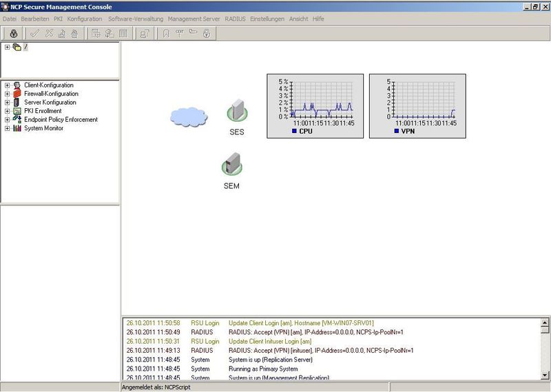Click the Endpoint Policy Enforcement icon
The image size is (551, 392).
tap(17, 120)
